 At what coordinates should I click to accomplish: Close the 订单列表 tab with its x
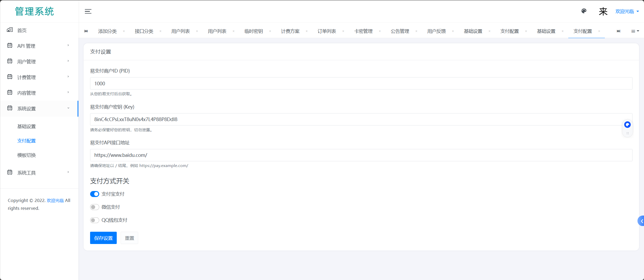tap(343, 31)
